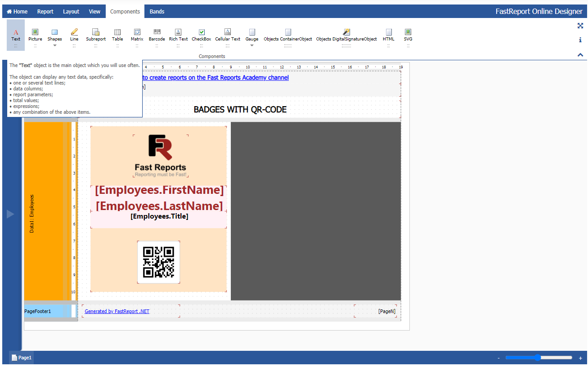Insert an HTML component
Image resolution: width=588 pixels, height=367 pixels.
click(389, 35)
